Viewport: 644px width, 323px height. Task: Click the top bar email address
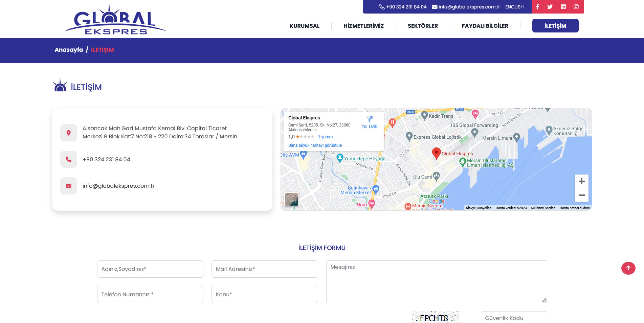pos(469,7)
